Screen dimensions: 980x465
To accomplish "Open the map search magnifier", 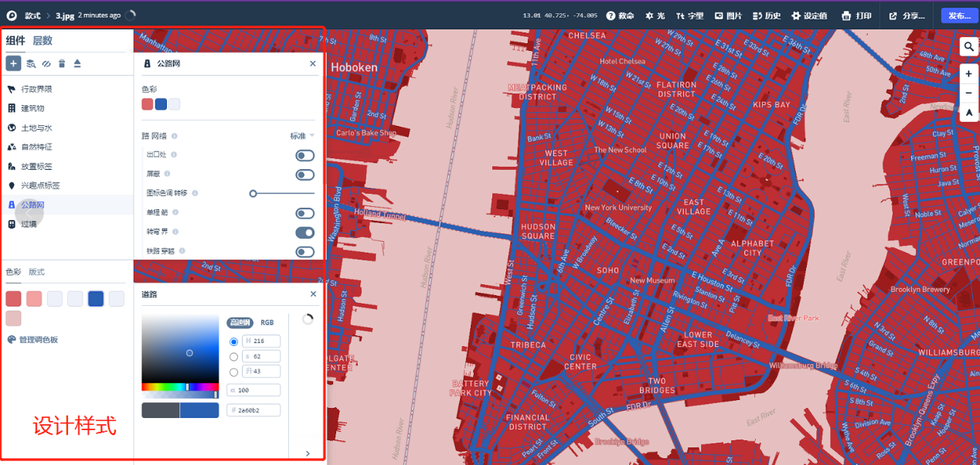I will [x=968, y=47].
